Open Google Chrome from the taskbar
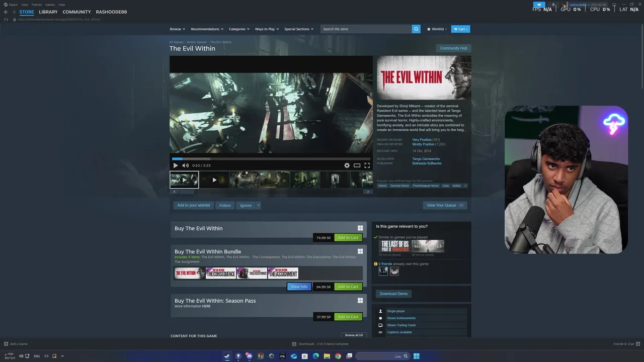 pyautogui.click(x=338, y=356)
